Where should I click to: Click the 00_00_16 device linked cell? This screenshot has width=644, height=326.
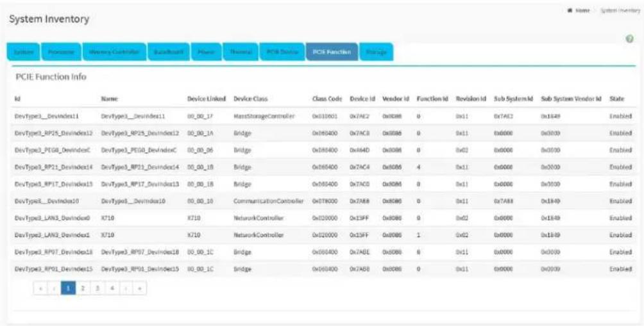pyautogui.click(x=200, y=201)
